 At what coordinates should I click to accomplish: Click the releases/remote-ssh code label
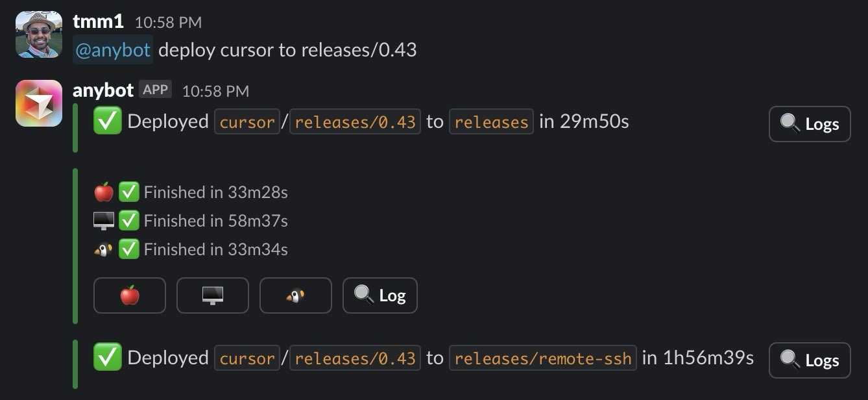[x=543, y=358]
